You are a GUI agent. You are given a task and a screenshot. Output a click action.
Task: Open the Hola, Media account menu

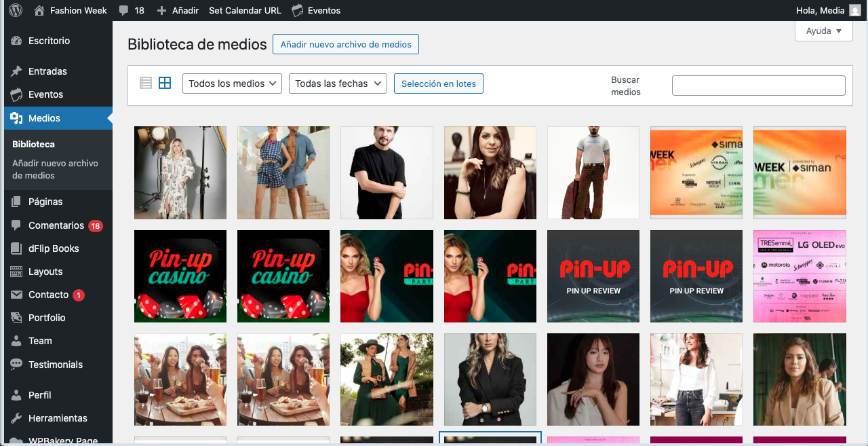pos(828,10)
